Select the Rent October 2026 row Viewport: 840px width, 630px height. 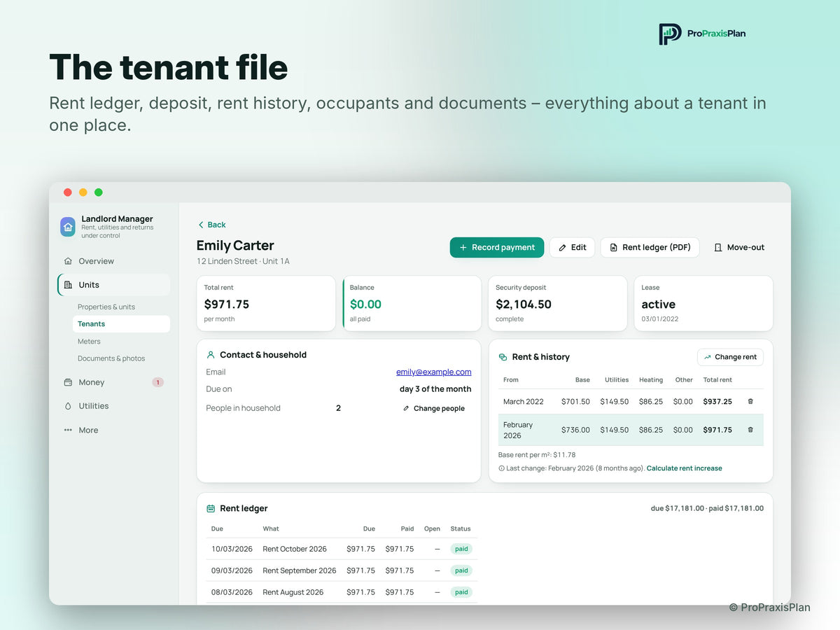(342, 549)
